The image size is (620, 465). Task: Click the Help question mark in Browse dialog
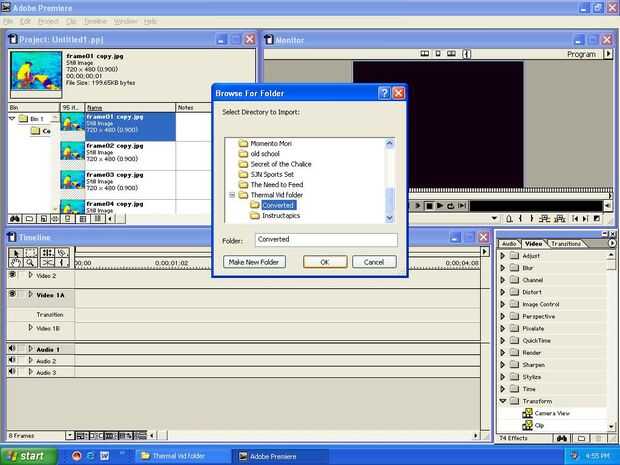coord(384,93)
